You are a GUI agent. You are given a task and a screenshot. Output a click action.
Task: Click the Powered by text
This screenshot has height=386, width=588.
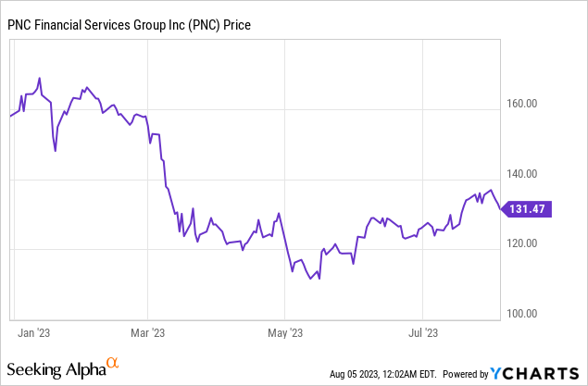461,374
